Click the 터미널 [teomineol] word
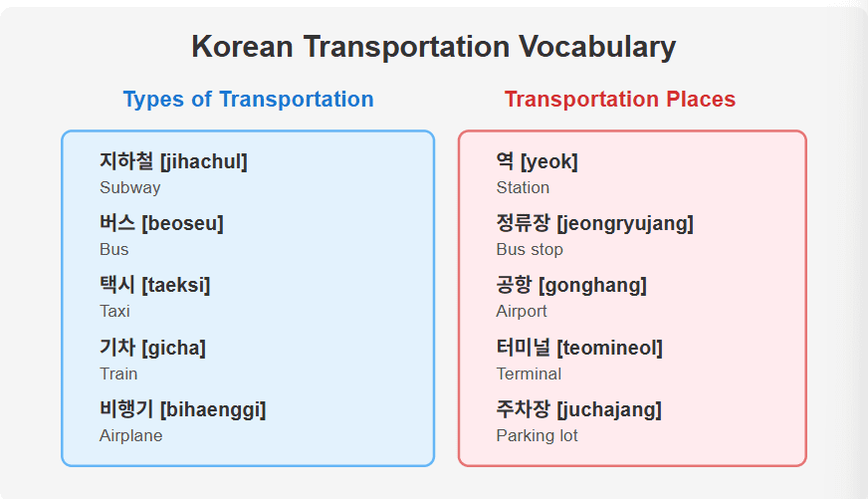Screen dimensions: 868x499 [x=579, y=348]
